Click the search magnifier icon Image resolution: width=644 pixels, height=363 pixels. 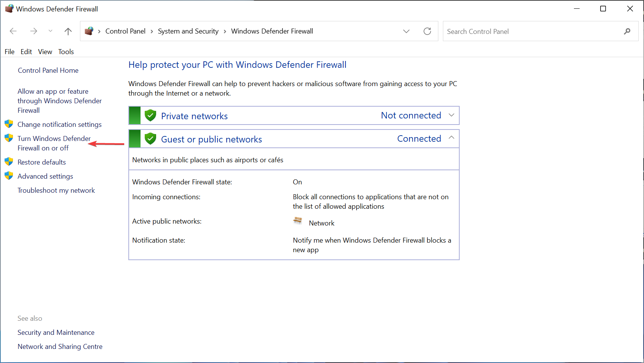point(627,31)
